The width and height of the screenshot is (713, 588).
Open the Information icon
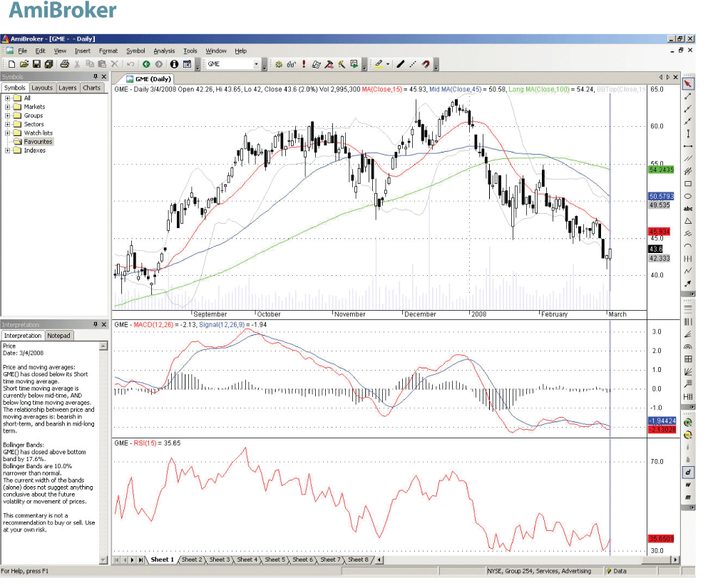[174, 64]
